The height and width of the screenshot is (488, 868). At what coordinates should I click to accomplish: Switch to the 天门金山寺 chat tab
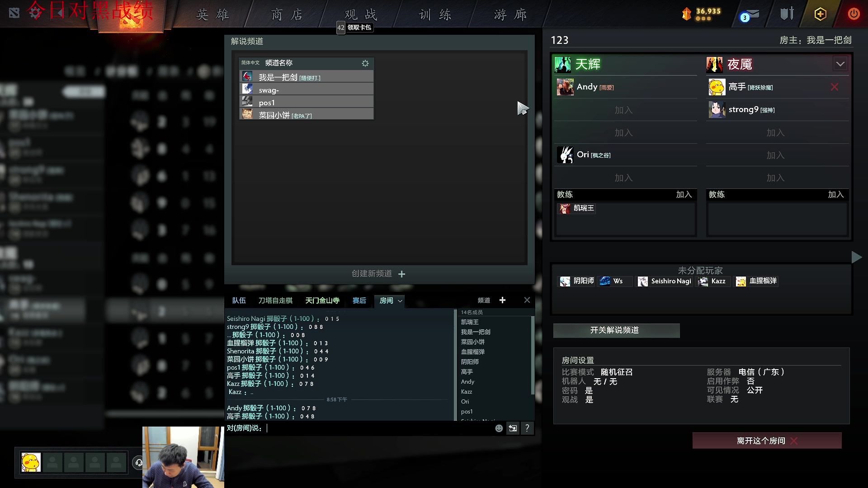coord(322,300)
